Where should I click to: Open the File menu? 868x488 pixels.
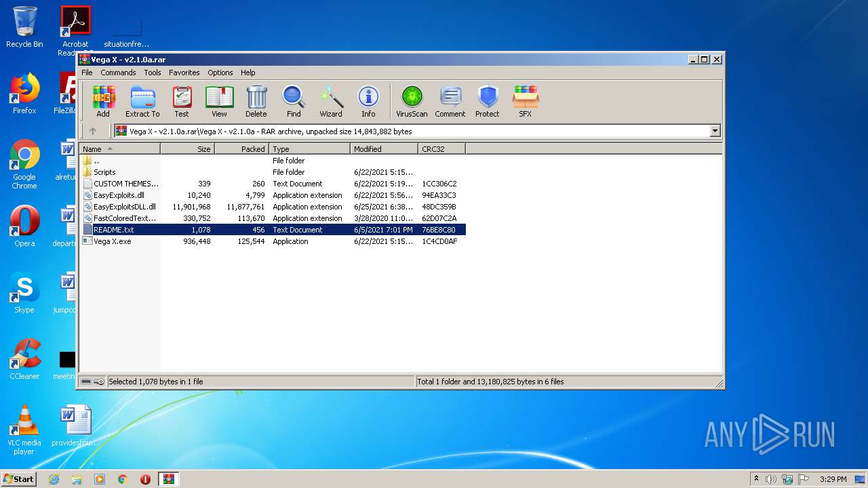[x=87, y=73]
